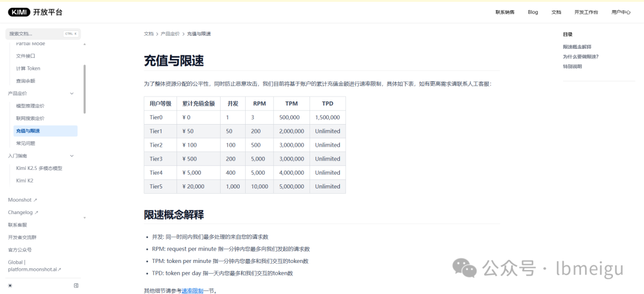The height and width of the screenshot is (294, 644).
Task: Jump to 为什么要做限速? in the table of contents
Action: [x=581, y=57]
